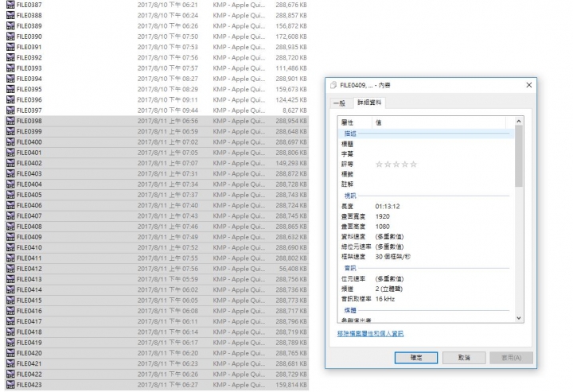Open the 詳細資料 tab
Screen dimensions: 573x392
click(x=369, y=103)
